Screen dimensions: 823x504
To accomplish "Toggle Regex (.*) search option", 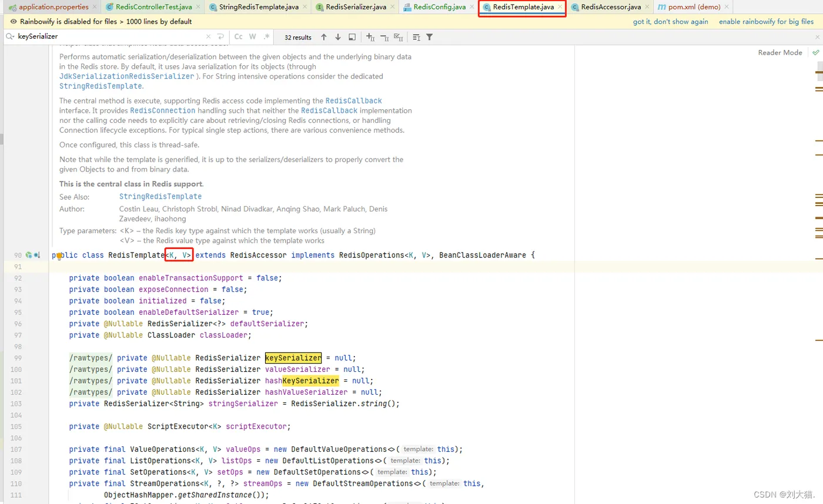I will tap(267, 37).
